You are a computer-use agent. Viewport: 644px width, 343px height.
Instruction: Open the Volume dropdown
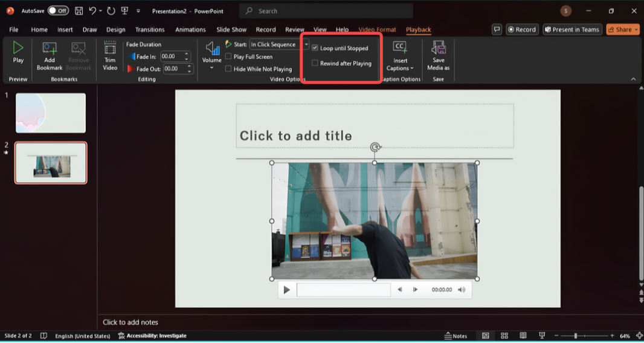pyautogui.click(x=212, y=56)
